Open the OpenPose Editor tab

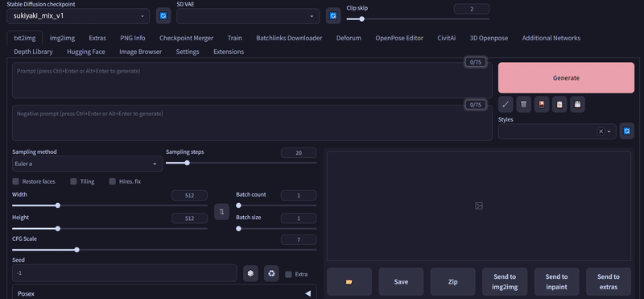click(x=399, y=38)
